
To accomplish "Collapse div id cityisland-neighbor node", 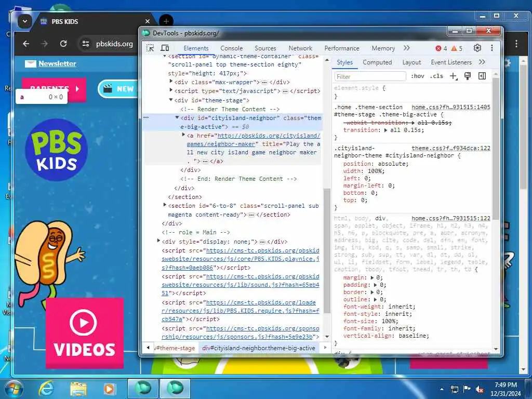I will click(177, 117).
